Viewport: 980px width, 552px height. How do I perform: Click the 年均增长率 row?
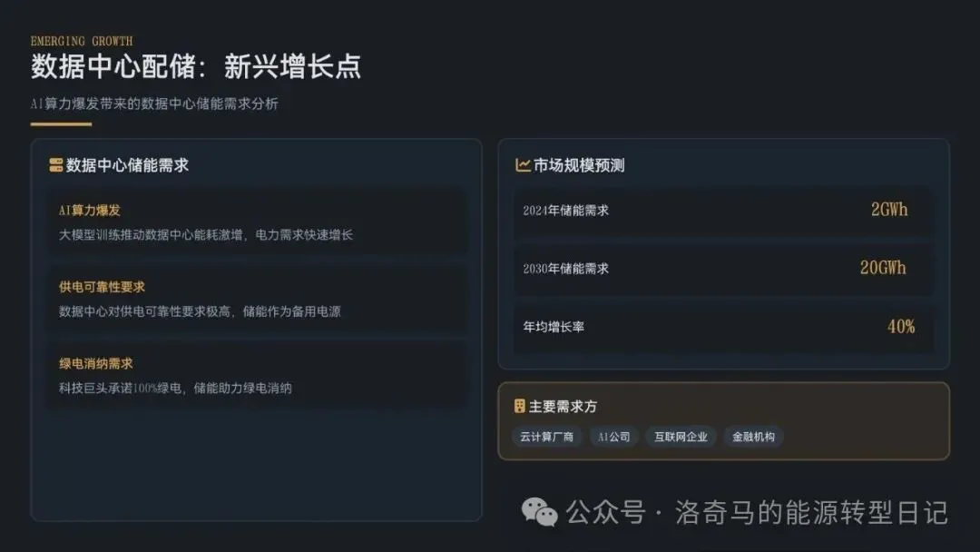tap(723, 327)
